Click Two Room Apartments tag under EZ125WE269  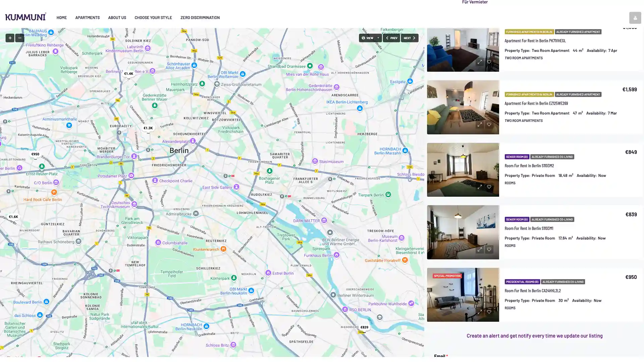tap(523, 121)
